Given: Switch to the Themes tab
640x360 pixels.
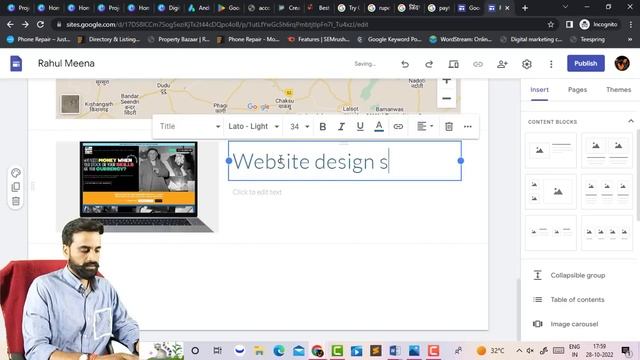Looking at the screenshot, I should [618, 90].
